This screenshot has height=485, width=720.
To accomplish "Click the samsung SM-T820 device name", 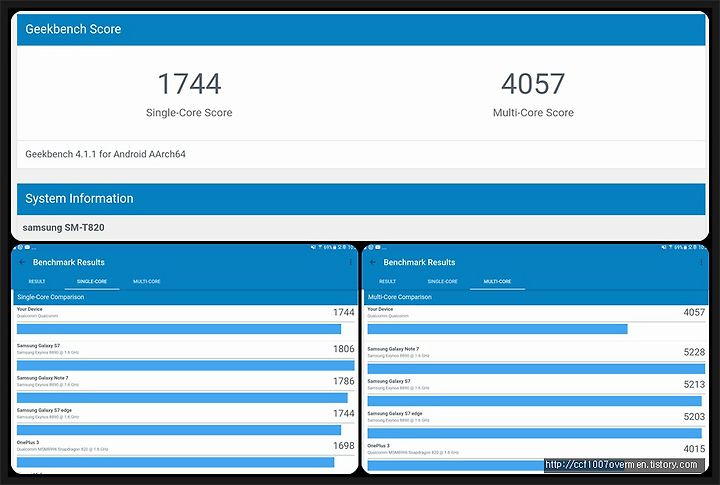I will click(x=63, y=227).
